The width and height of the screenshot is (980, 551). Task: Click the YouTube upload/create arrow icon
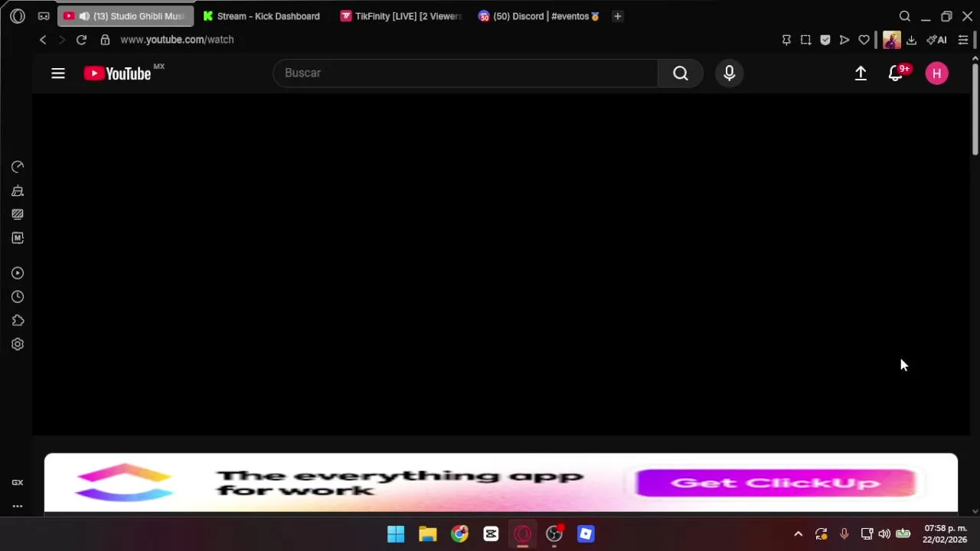(x=861, y=73)
